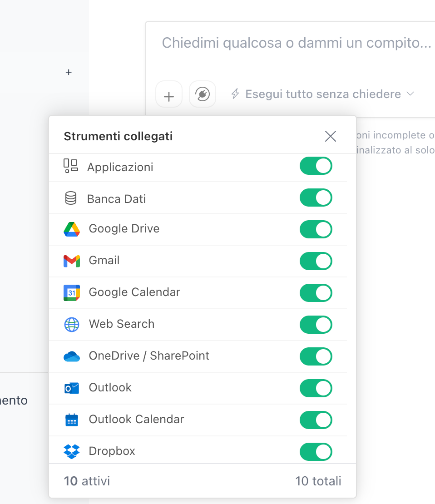
Task: Open connected tools plug button
Action: 203,94
